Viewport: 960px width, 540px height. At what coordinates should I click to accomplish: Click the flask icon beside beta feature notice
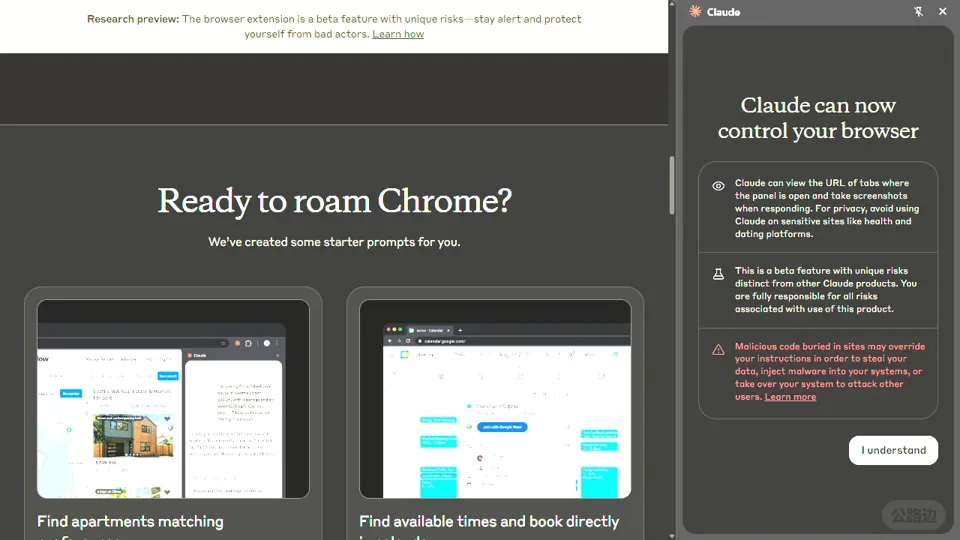tap(719, 274)
